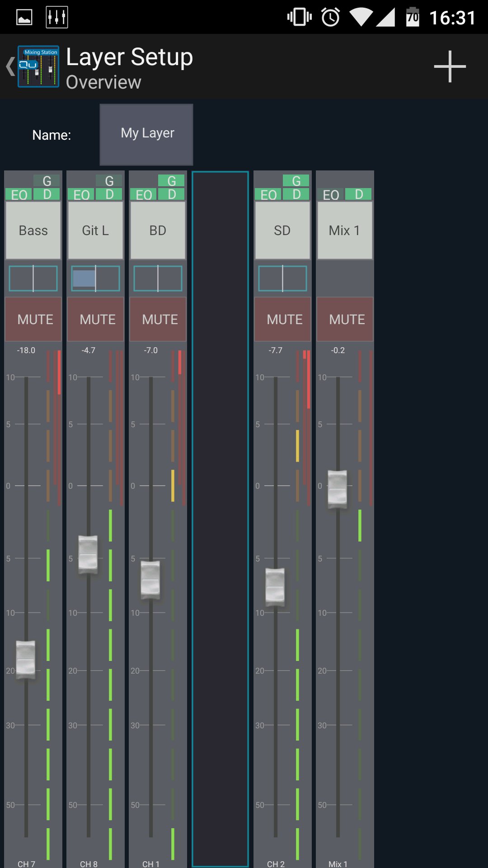The width and height of the screenshot is (488, 868).
Task: Edit the My Layer name field
Action: tap(146, 134)
